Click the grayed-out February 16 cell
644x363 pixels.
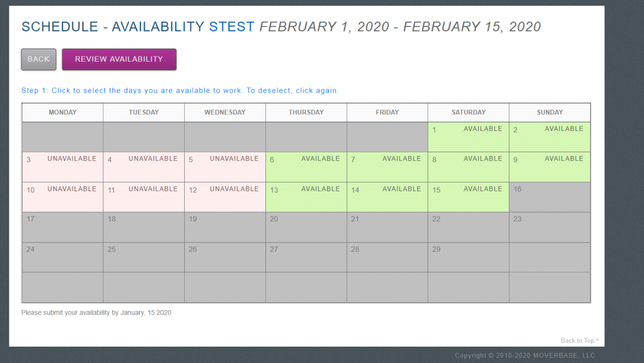[x=550, y=198]
